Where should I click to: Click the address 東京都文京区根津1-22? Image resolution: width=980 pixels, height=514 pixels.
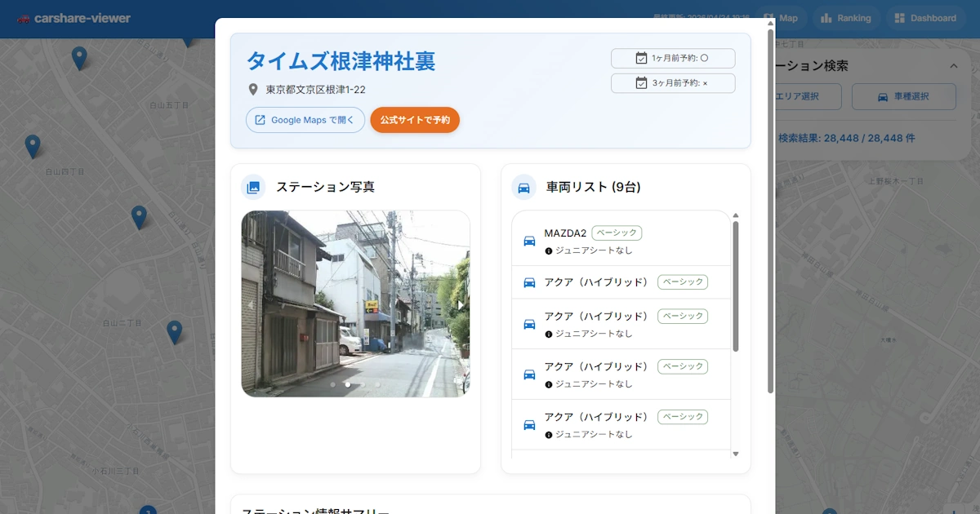pyautogui.click(x=315, y=90)
